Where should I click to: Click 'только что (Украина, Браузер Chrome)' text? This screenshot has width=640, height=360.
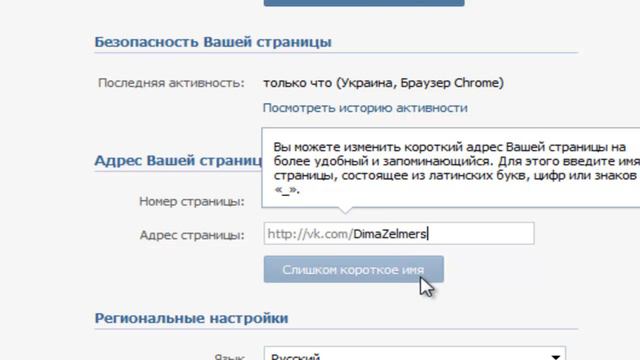383,83
